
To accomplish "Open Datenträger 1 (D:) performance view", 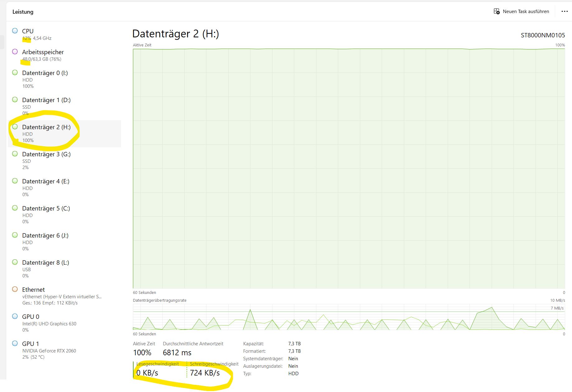I will (x=64, y=106).
